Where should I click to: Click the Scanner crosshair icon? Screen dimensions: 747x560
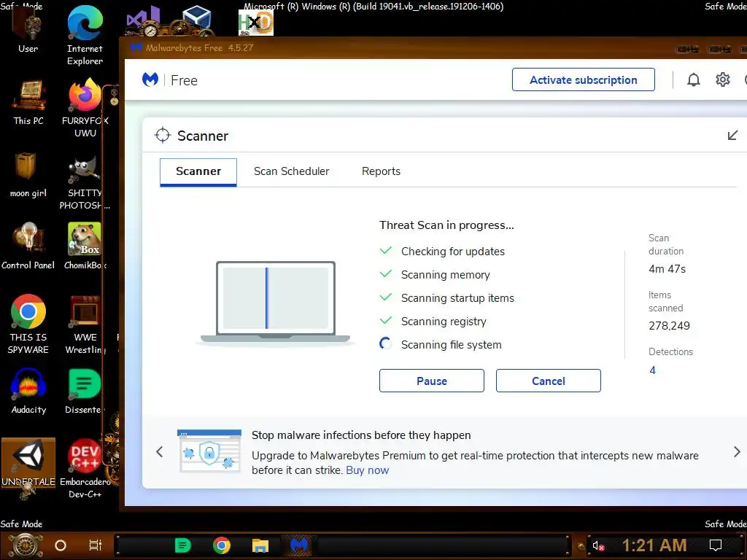tap(163, 135)
